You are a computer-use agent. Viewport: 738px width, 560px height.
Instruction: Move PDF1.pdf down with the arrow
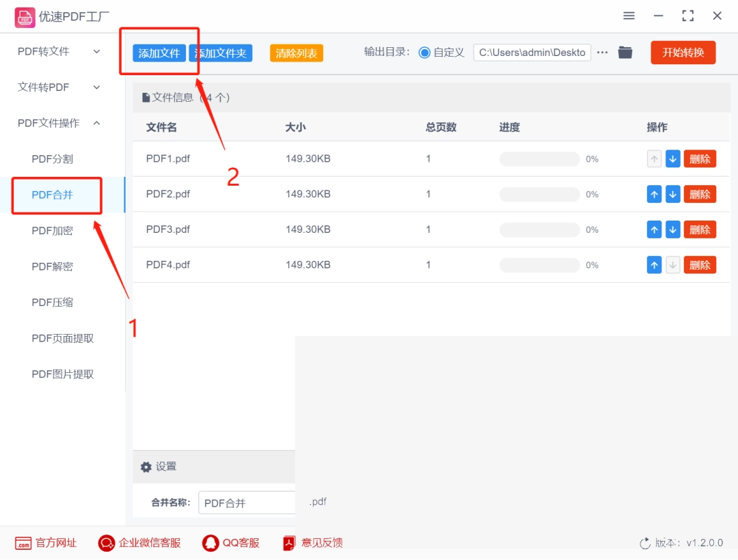tap(673, 159)
